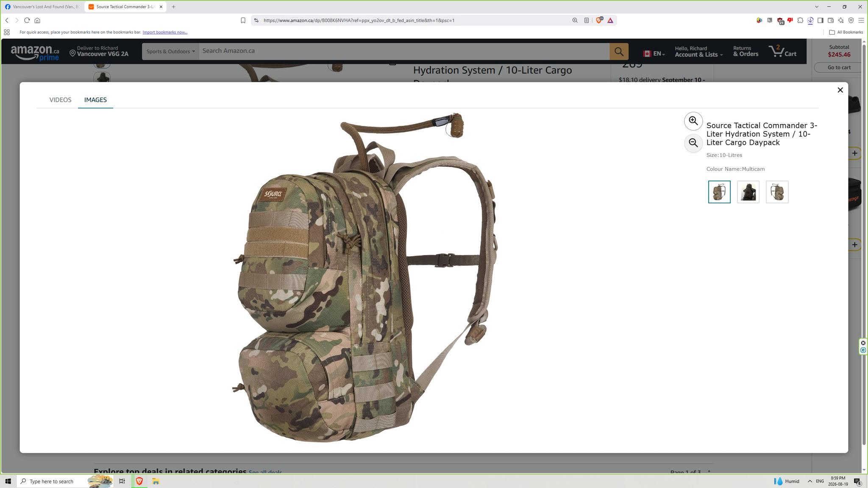Select the black backpack thumbnail
Viewport: 868px width, 488px height.
click(x=748, y=192)
